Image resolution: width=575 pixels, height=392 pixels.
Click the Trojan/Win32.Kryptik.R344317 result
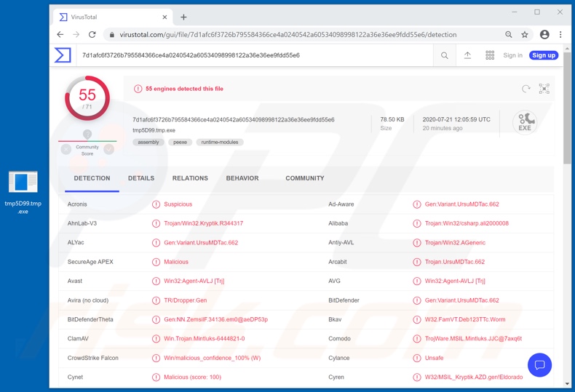pyautogui.click(x=204, y=223)
